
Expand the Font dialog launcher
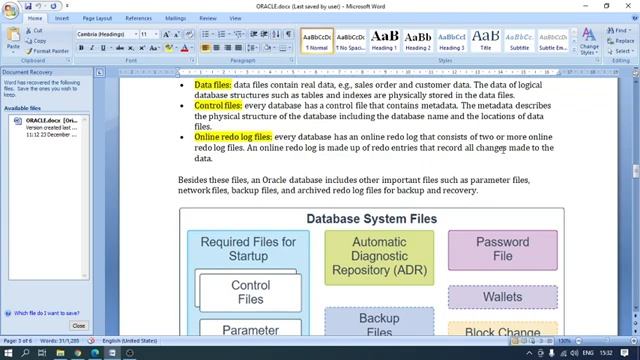click(192, 60)
